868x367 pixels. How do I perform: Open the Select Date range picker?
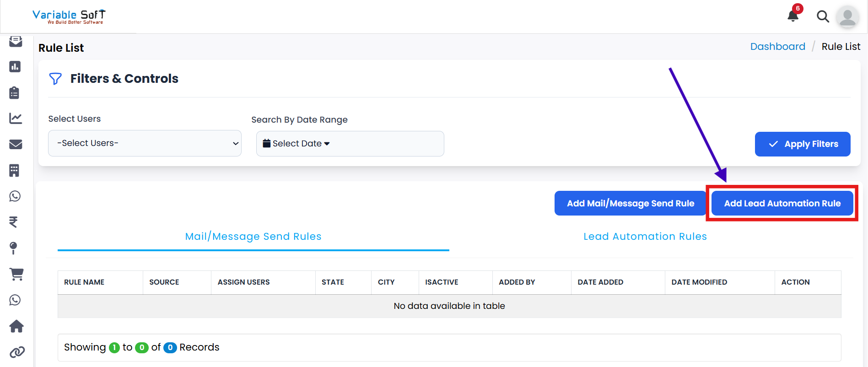350,144
